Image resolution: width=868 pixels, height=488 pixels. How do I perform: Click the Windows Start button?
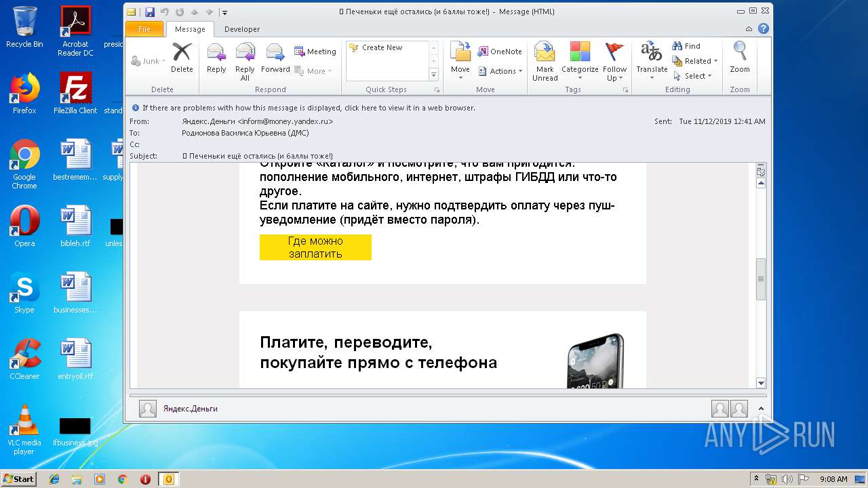click(x=18, y=479)
